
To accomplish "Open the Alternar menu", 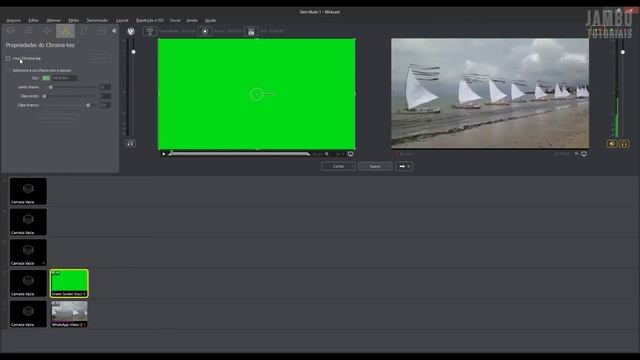I will click(x=53, y=20).
